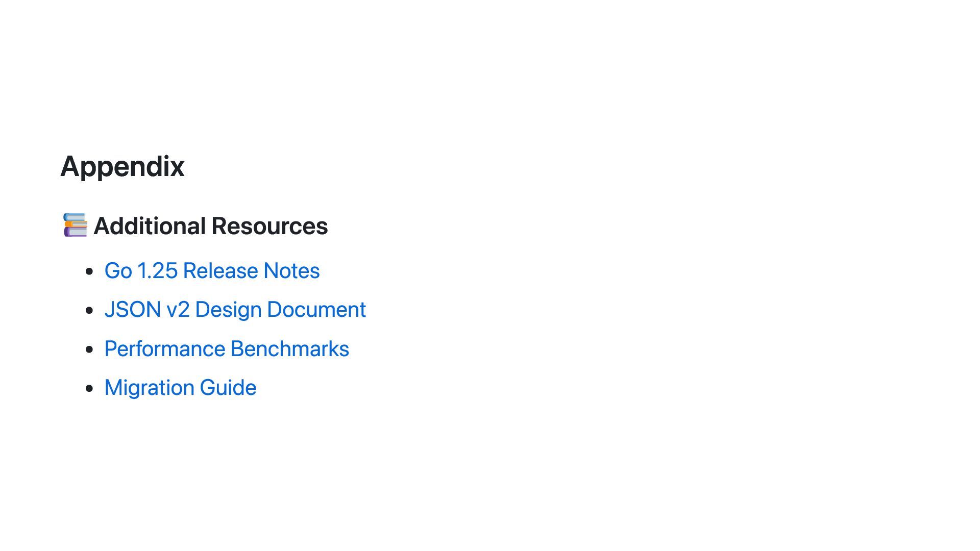Click the word "Document" in the second link

point(316,310)
